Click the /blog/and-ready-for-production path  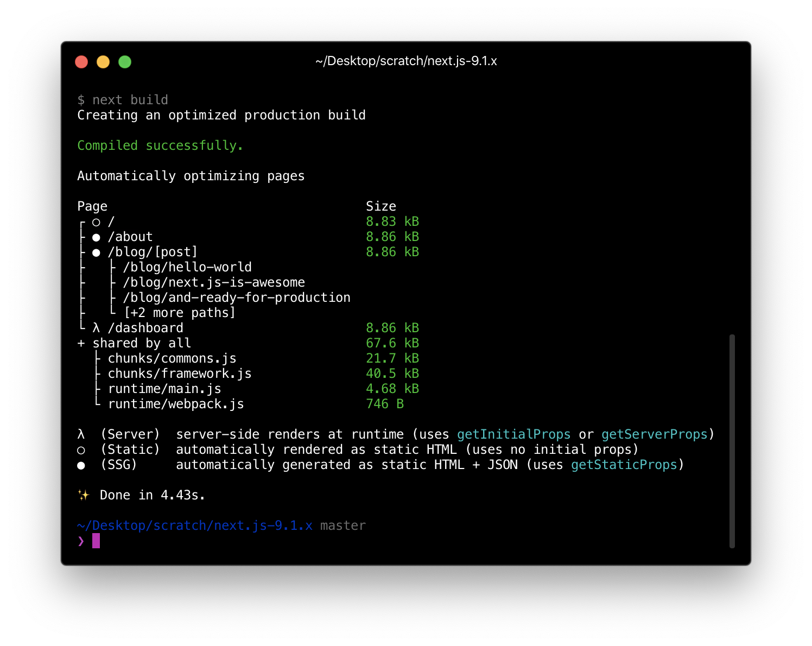pos(237,297)
